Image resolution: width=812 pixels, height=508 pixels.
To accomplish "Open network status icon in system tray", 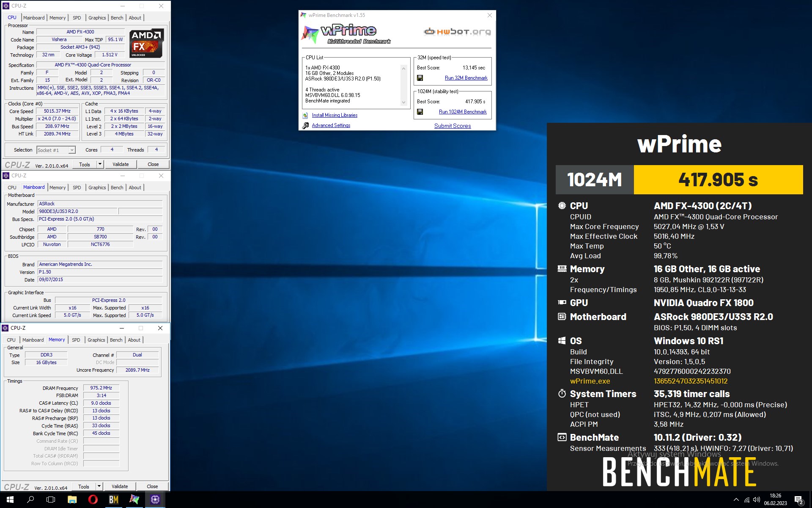I will [747, 500].
